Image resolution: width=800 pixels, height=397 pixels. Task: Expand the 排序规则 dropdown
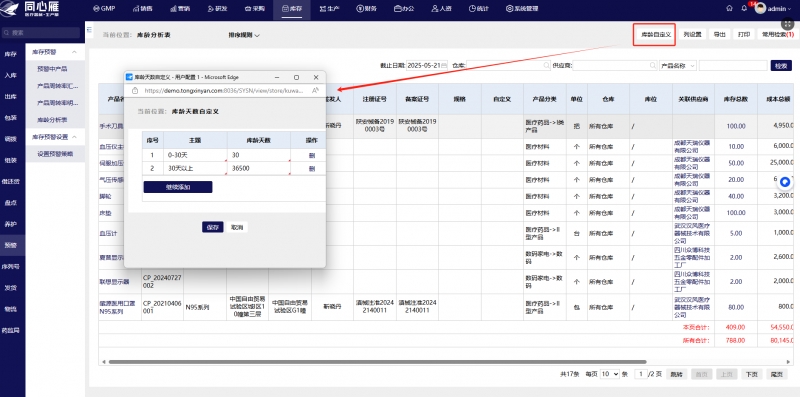point(244,35)
